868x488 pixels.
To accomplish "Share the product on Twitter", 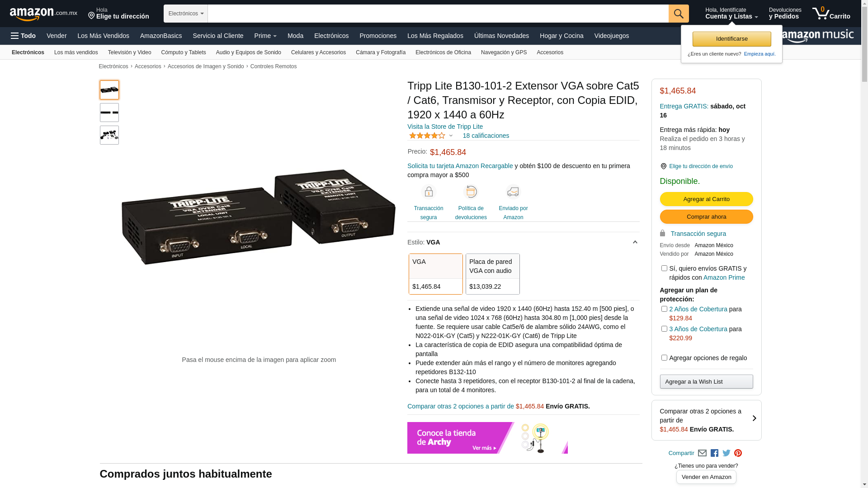I will point(726,453).
